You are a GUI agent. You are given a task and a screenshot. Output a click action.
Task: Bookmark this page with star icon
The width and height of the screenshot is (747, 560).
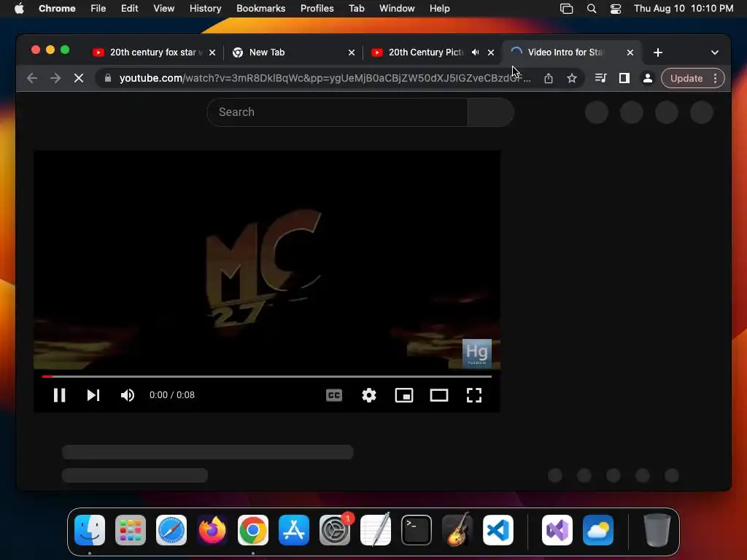pos(572,78)
